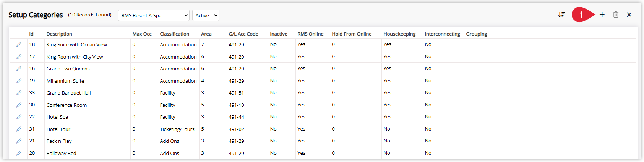This screenshot has height=162, width=644.
Task: Click the trash delete icon
Action: point(616,15)
